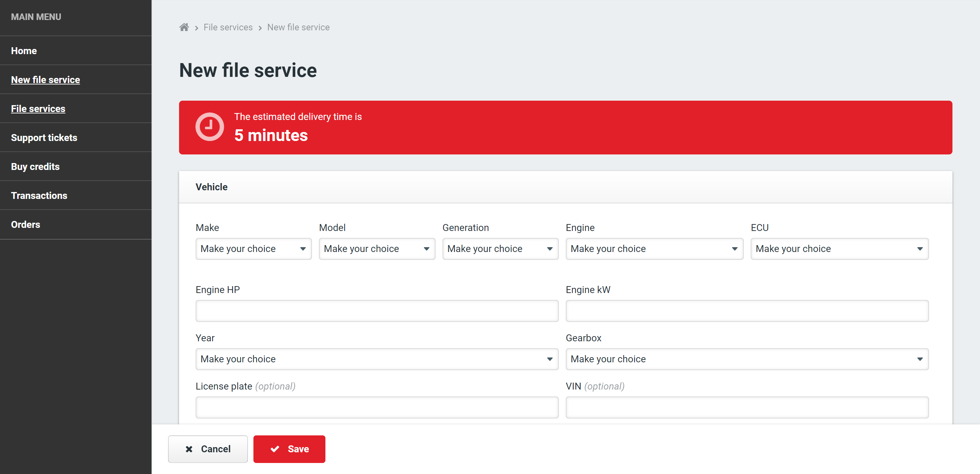The image size is (980, 474).
Task: Open the Generation dropdown
Action: click(x=500, y=249)
